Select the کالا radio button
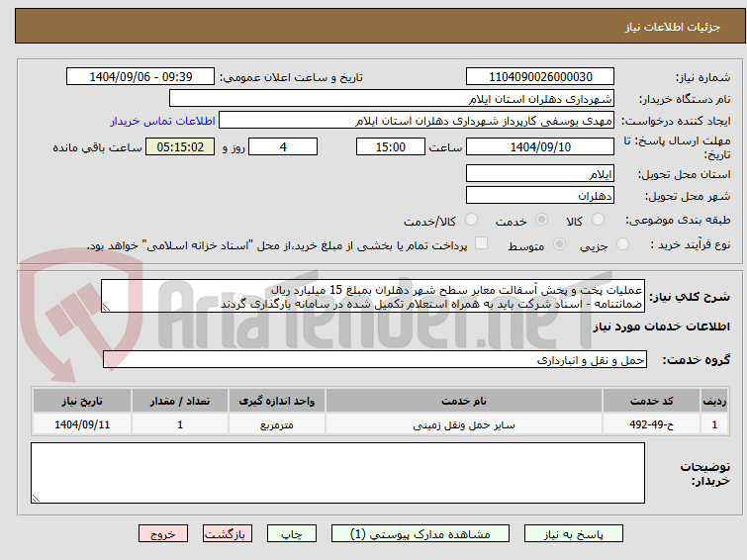This screenshot has height=560, width=747. 598,220
